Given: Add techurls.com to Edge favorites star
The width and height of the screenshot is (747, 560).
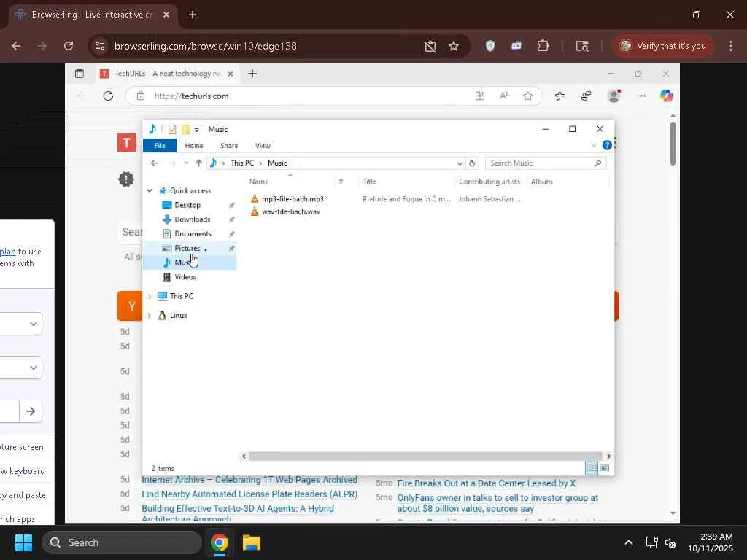Looking at the screenshot, I should [x=528, y=96].
